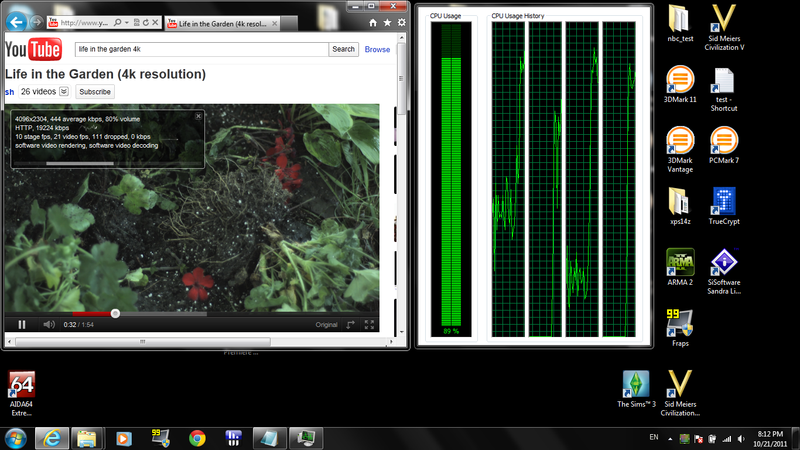Enter fullscreen mode in the video player
Image resolution: width=800 pixels, height=450 pixels.
[369, 324]
